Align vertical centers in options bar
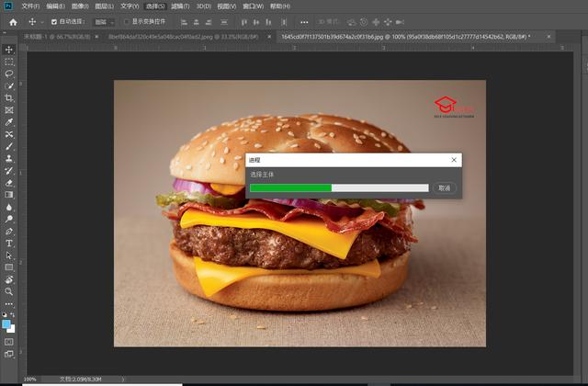Image resolution: width=588 pixels, height=386 pixels. pos(256,22)
